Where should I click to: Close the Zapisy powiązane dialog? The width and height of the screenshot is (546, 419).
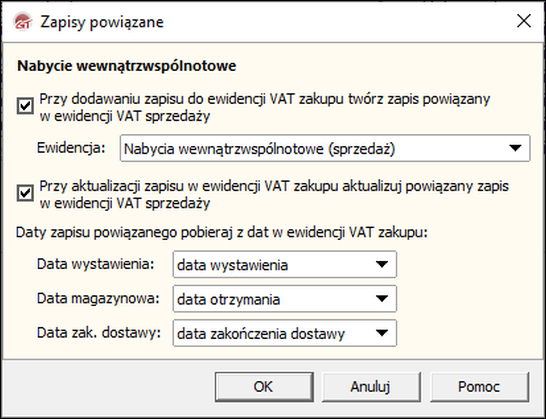(x=524, y=21)
